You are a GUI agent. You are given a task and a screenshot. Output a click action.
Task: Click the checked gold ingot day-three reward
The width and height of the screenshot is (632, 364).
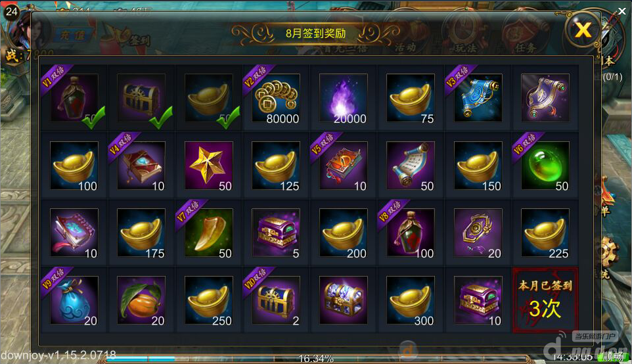click(x=209, y=98)
